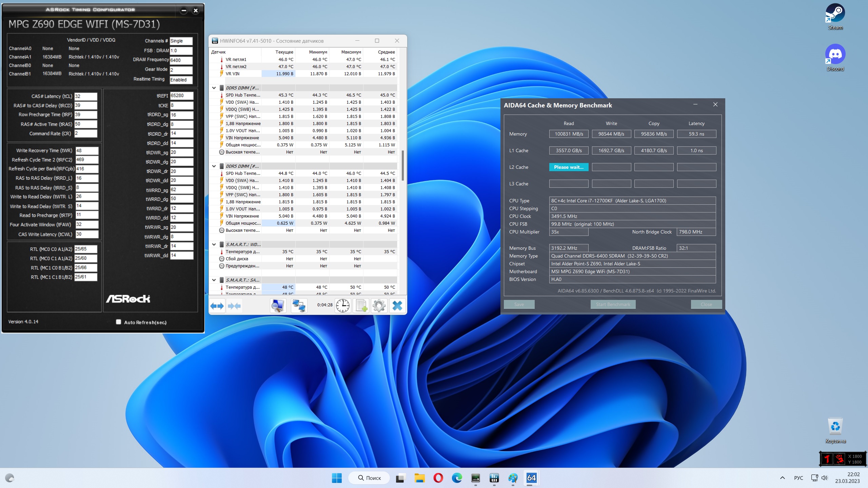This screenshot has width=868, height=488.
Task: Click AIDA64 Start Benchmark button
Action: pos(613,304)
